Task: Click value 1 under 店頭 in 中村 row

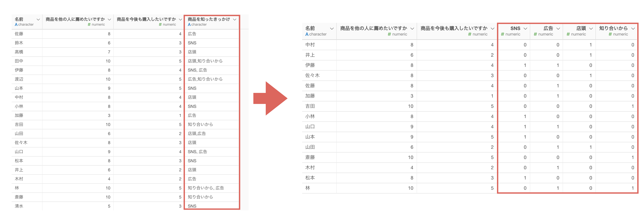Action: click(591, 45)
